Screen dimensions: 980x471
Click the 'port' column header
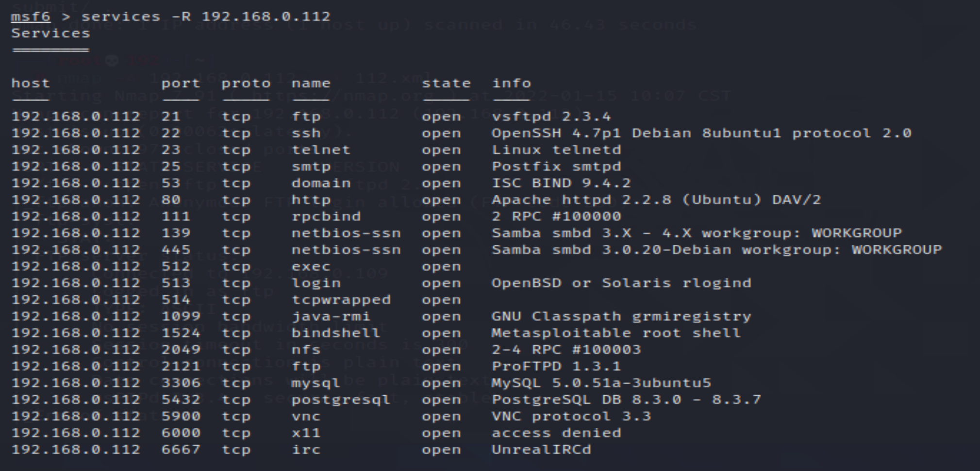tap(181, 83)
